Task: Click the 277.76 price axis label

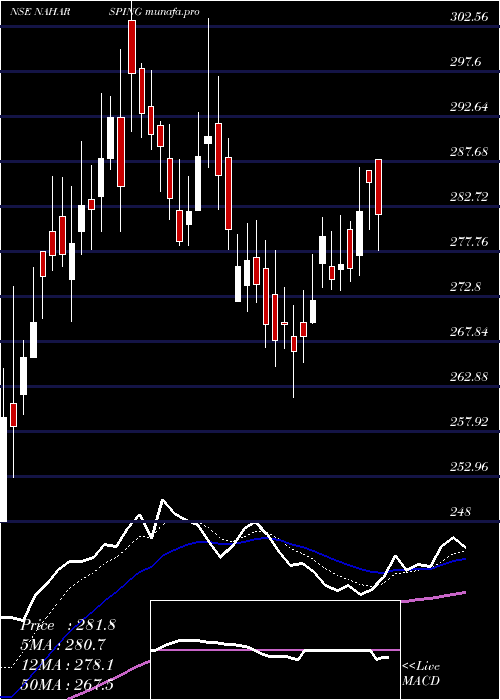Action: [x=469, y=242]
